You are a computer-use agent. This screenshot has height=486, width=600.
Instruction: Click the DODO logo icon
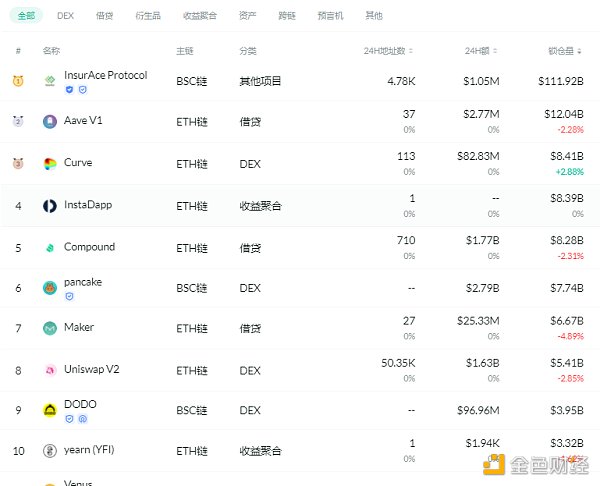(50, 410)
